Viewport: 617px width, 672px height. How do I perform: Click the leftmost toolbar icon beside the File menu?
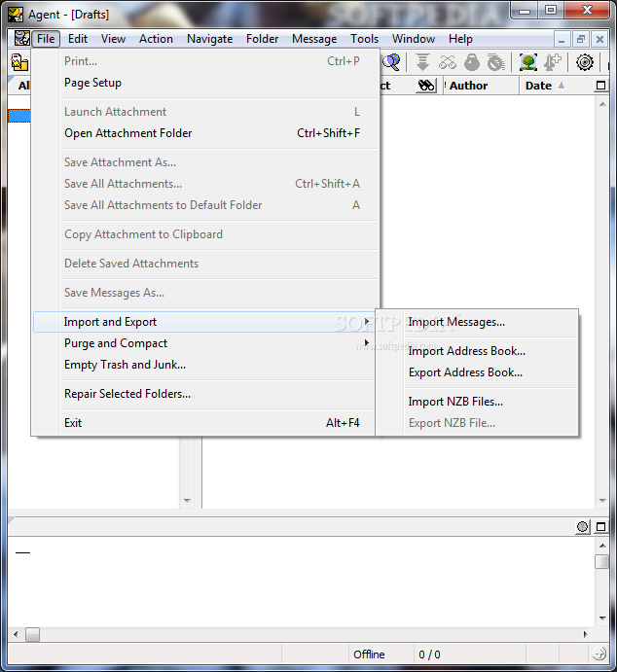pyautogui.click(x=19, y=62)
